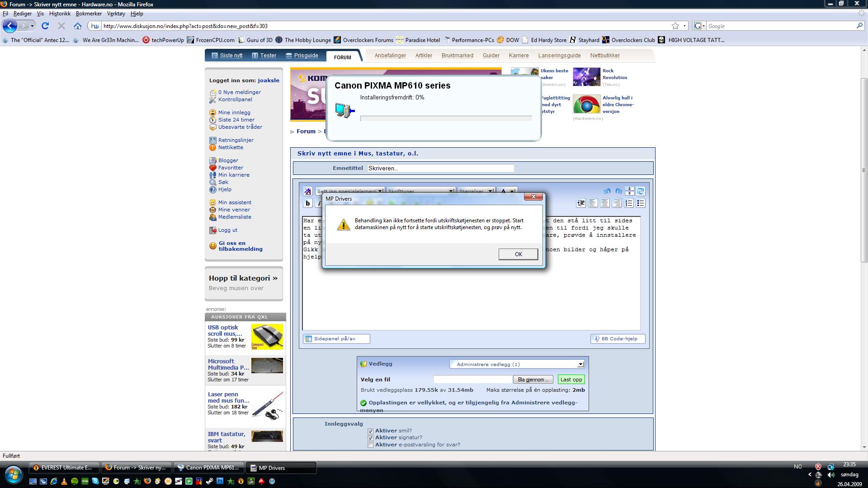Click the Windows Start orb
Viewport: 868px width, 488px height.
(14, 475)
